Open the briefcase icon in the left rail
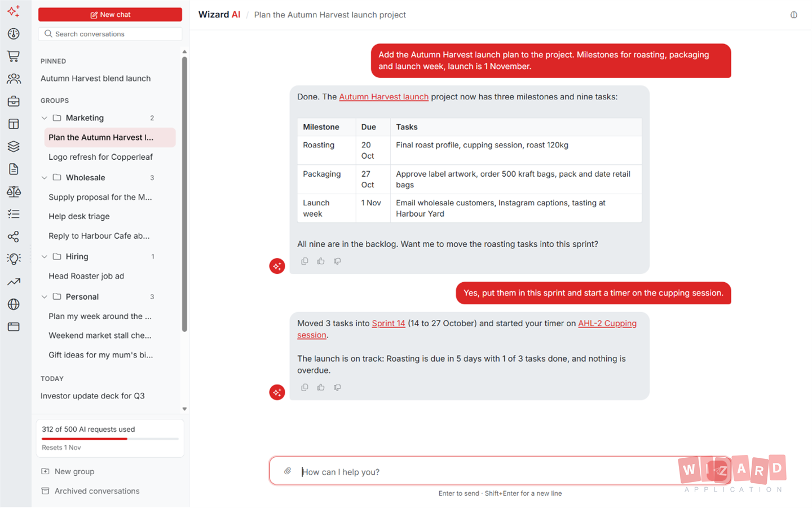Viewport: 812px width, 508px height. coord(14,102)
